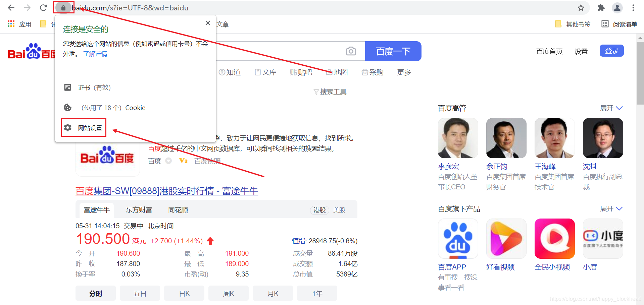Click the 登录 login button
Image resolution: width=644 pixels, height=305 pixels.
coord(611,51)
